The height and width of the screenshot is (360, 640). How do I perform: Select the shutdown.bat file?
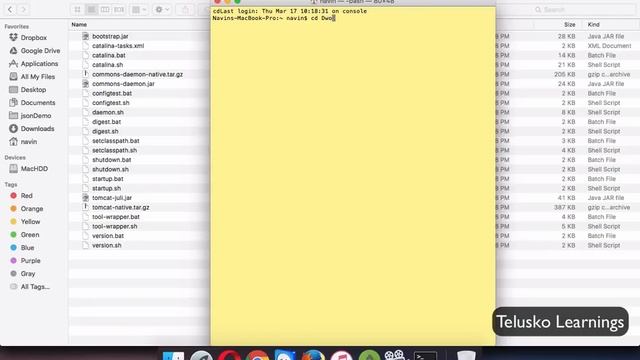point(111,160)
